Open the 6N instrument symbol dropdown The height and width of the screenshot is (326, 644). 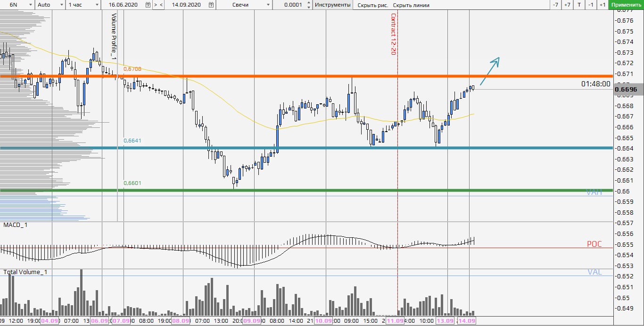(x=30, y=5)
